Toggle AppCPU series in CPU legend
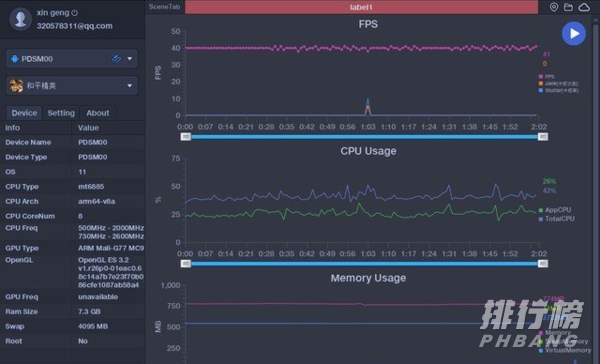Screen dimensions: 600x364 pos(554,210)
